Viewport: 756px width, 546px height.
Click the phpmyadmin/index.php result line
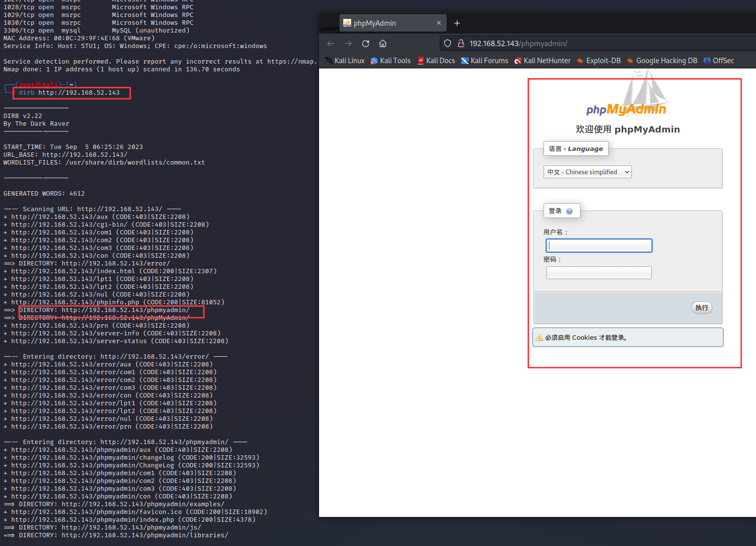click(129, 520)
